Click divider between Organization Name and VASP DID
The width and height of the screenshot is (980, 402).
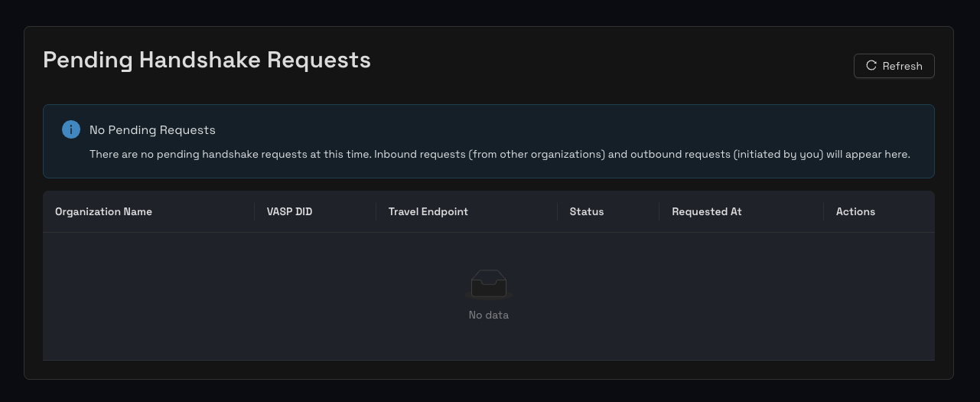pyautogui.click(x=254, y=211)
